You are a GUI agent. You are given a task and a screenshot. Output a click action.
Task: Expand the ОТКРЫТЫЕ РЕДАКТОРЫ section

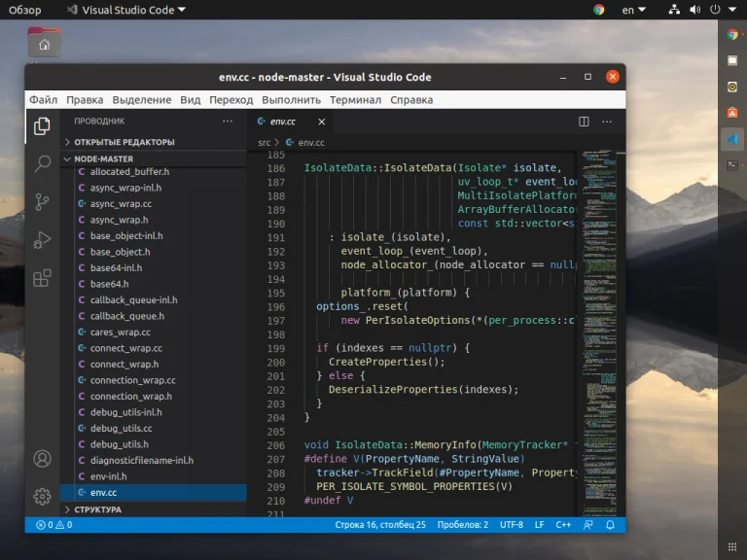pos(124,142)
